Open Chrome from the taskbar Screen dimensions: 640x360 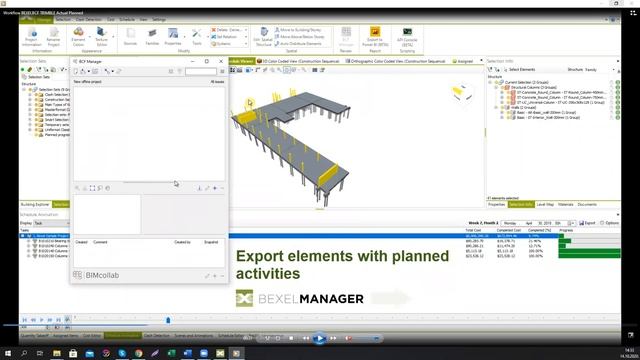tap(139, 353)
